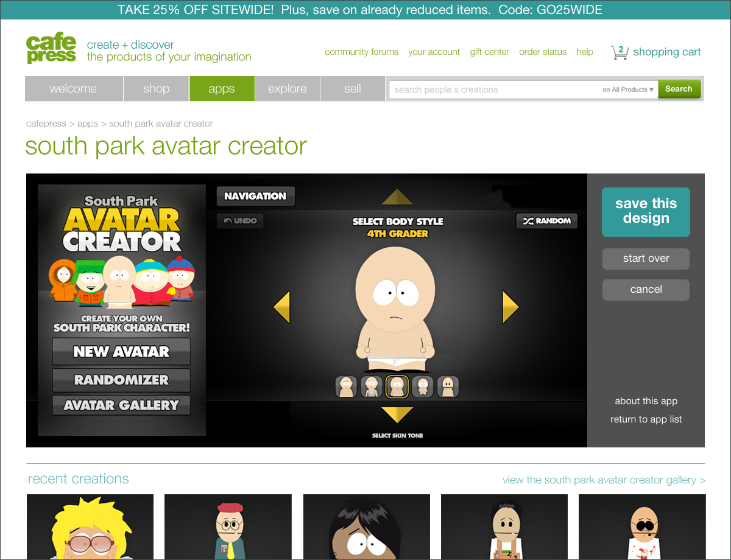
Task: Open the welcome tab
Action: 73,89
